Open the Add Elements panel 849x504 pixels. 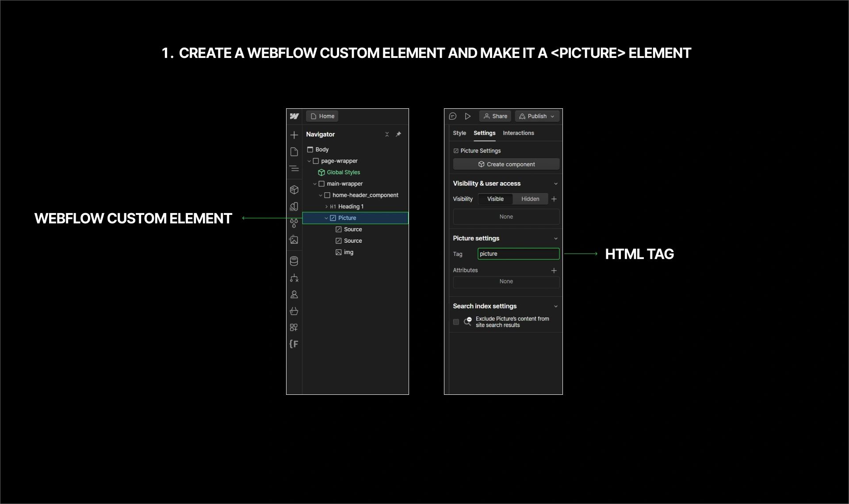tap(294, 135)
